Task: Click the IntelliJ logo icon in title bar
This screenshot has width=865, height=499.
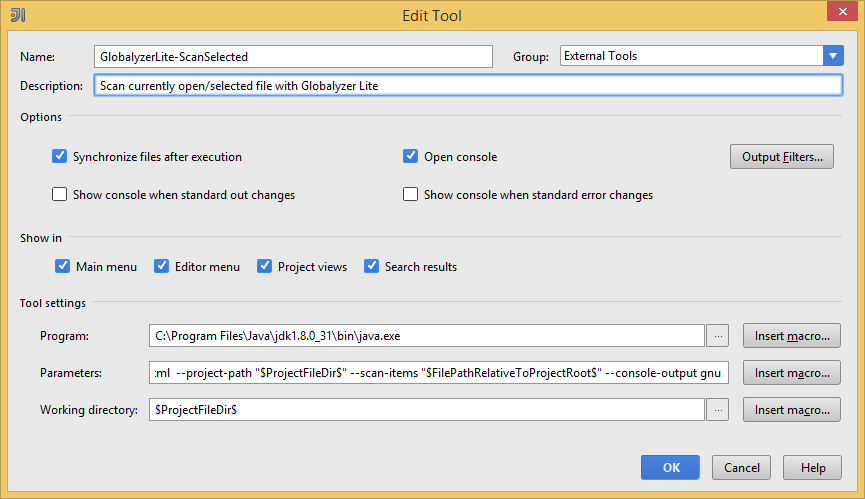Action: tap(17, 15)
